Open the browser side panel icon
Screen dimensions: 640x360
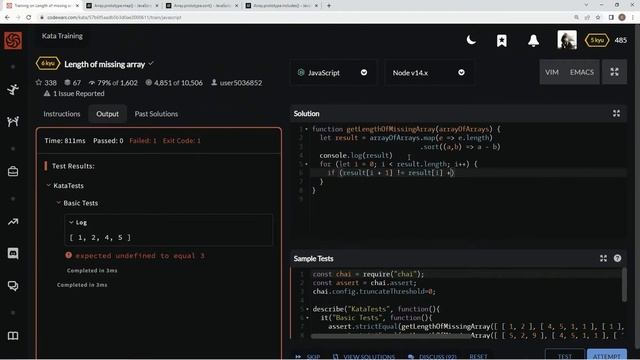[x=611, y=18]
